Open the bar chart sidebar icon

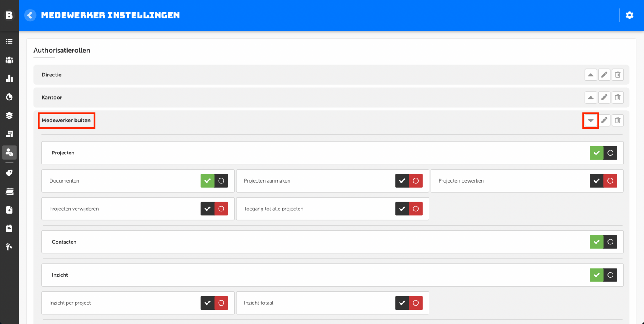click(x=9, y=78)
